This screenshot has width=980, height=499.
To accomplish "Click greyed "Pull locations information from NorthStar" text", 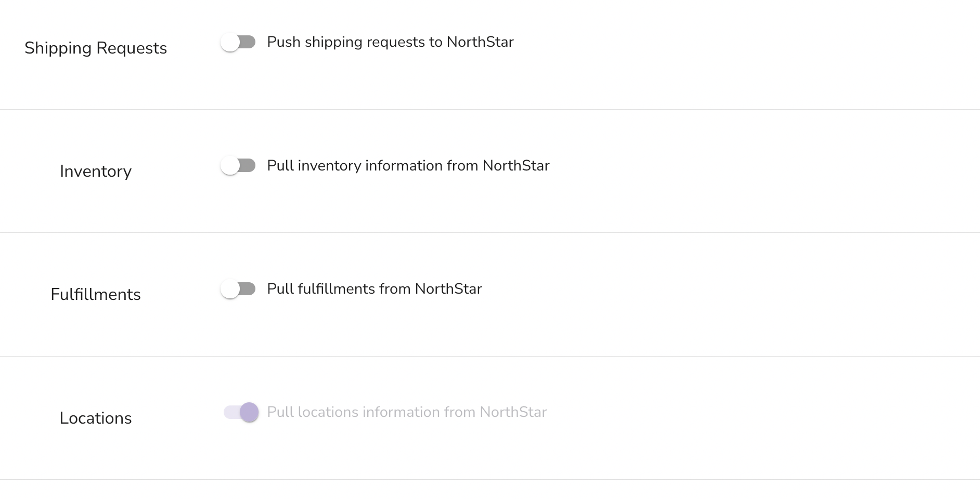I will tap(406, 412).
